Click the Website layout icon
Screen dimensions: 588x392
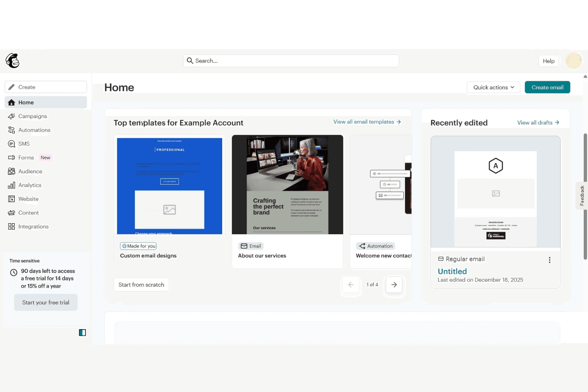(12, 199)
